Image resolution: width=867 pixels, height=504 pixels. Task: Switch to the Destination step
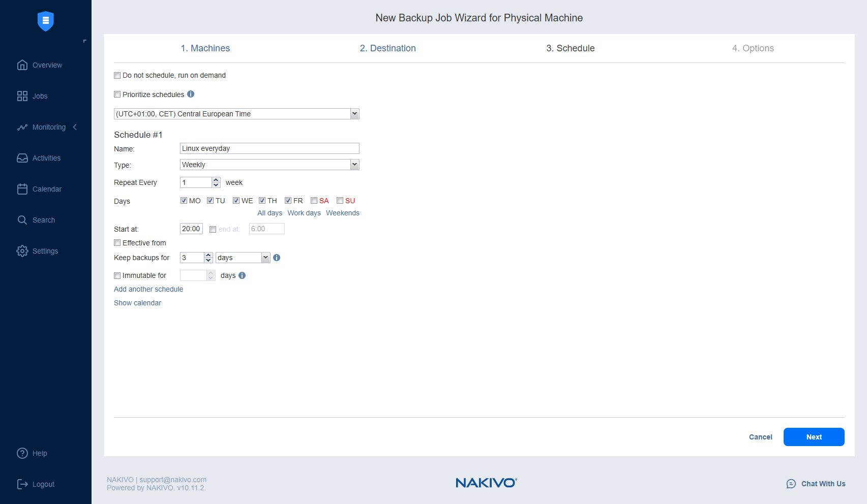[387, 48]
